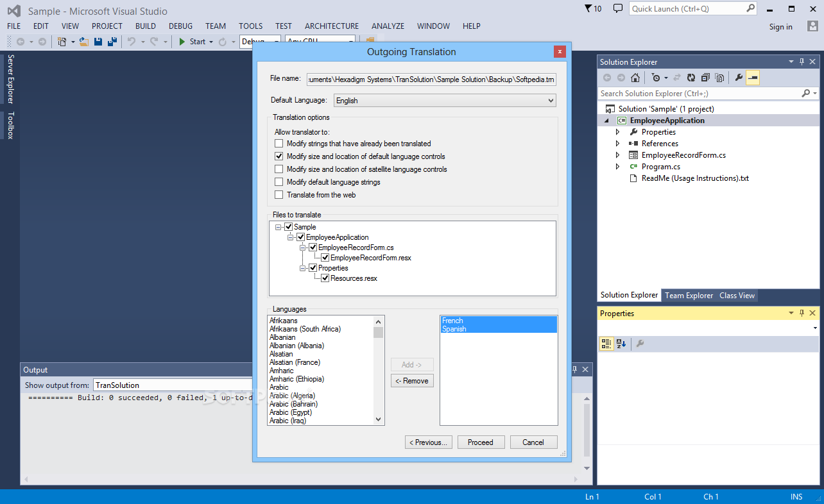Click the Remove button
824x504 pixels.
[x=412, y=381]
